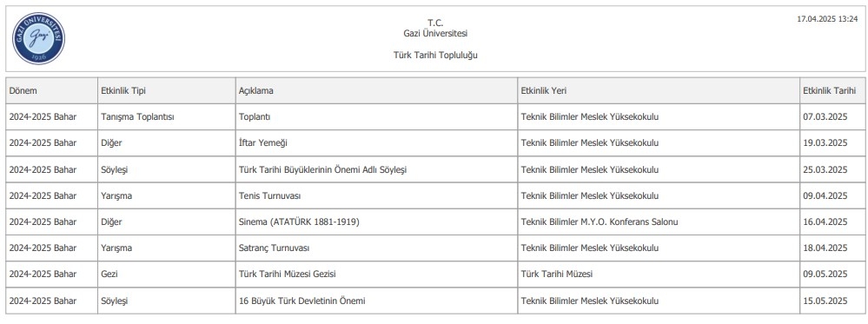This screenshot has width=868, height=324.
Task: Click the Gazi Üniversitesi logo
Action: (39, 38)
